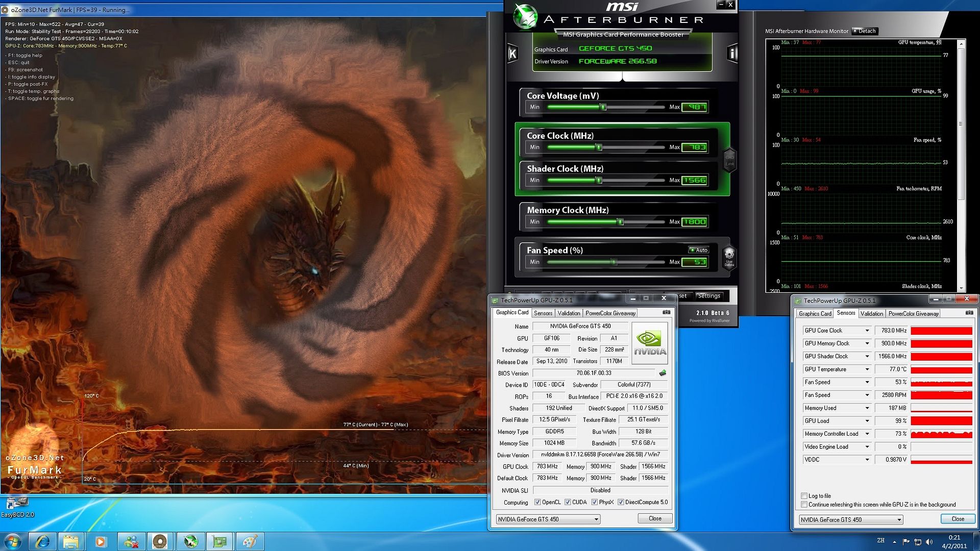The image size is (980, 551).
Task: Click the Core Voltage slider handle
Action: pos(603,107)
